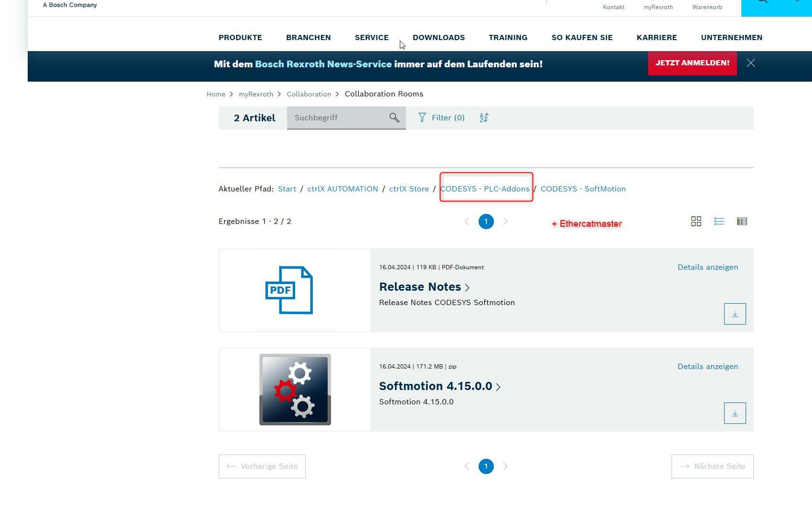
Task: Open Start in current path
Action: click(287, 189)
